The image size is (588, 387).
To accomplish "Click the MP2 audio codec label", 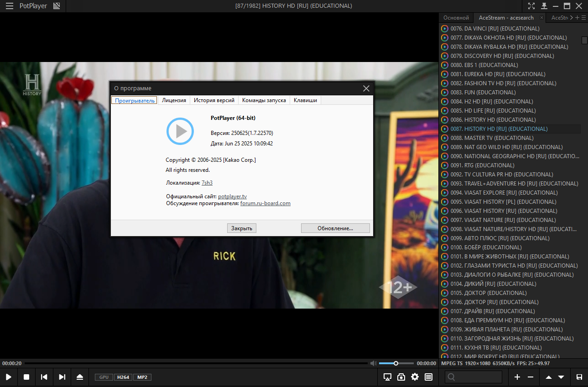I will (142, 377).
